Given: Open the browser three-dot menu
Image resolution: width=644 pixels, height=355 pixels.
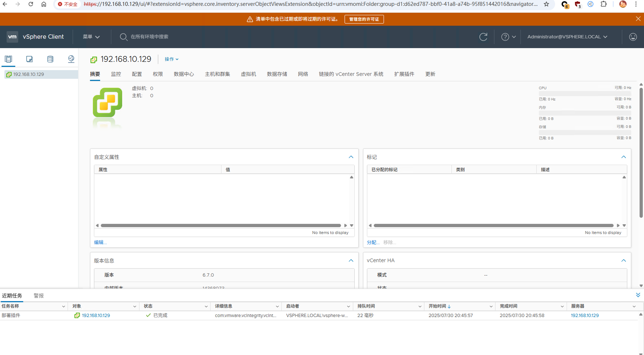Looking at the screenshot, I should pyautogui.click(x=636, y=4).
